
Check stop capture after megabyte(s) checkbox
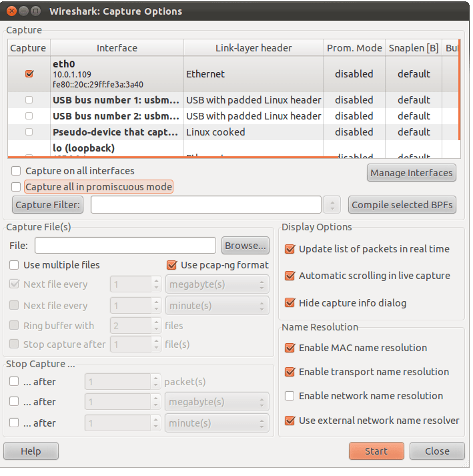(x=14, y=401)
